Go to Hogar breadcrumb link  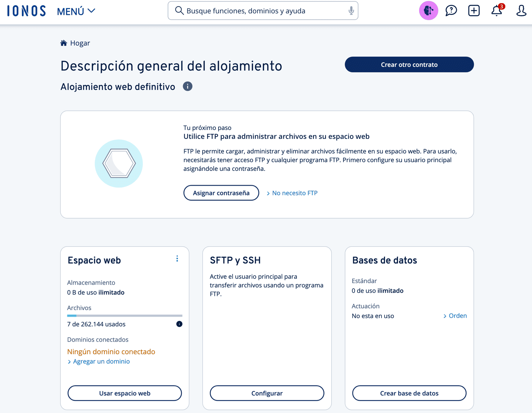tap(80, 43)
